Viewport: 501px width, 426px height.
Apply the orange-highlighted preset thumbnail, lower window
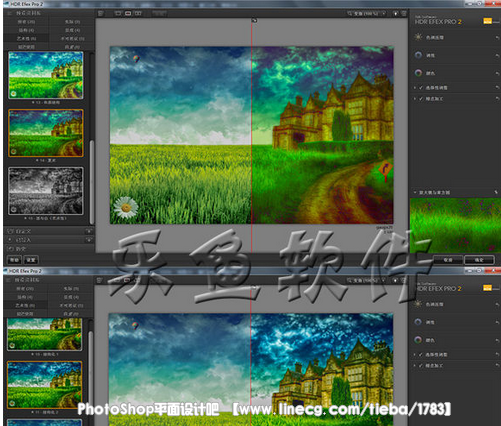[x=45, y=385]
